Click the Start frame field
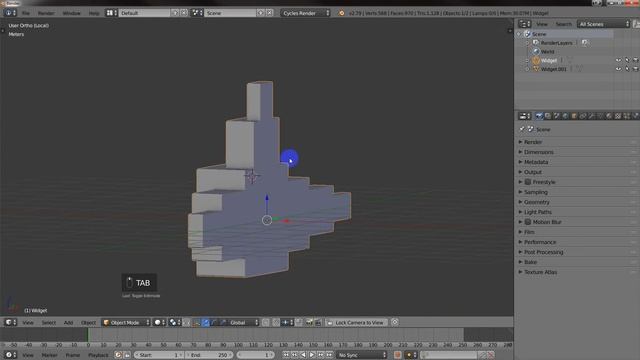640x360 pixels. coord(159,355)
